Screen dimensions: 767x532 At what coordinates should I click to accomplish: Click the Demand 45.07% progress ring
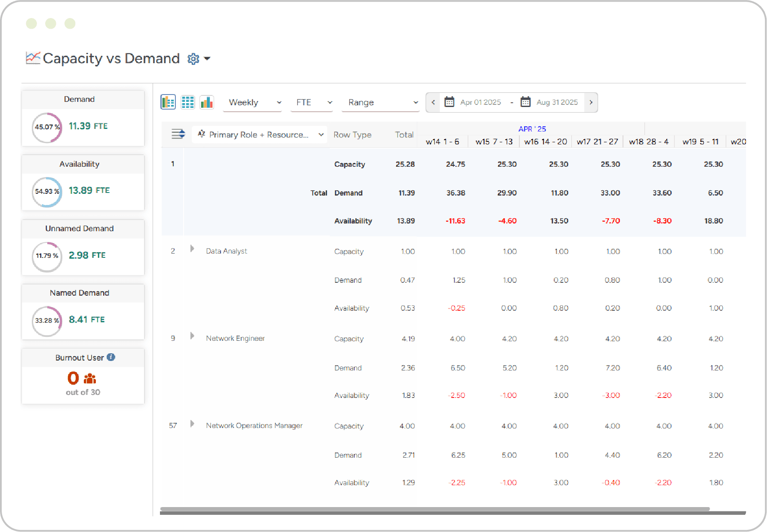(47, 128)
